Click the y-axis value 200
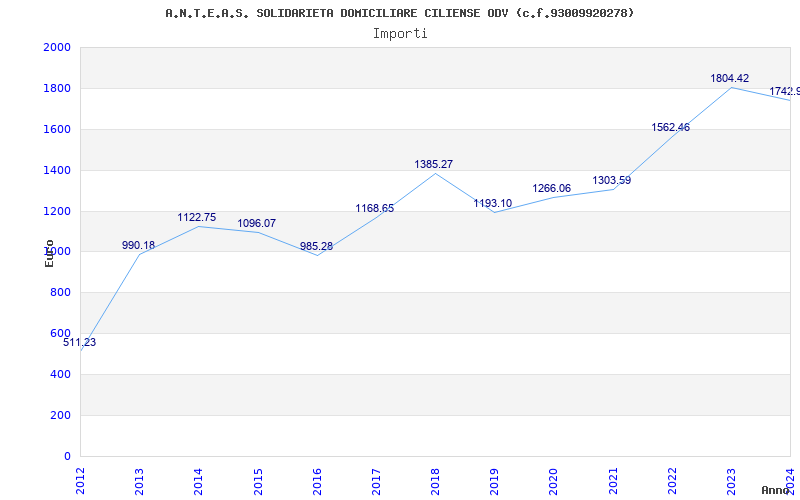 click(x=60, y=415)
